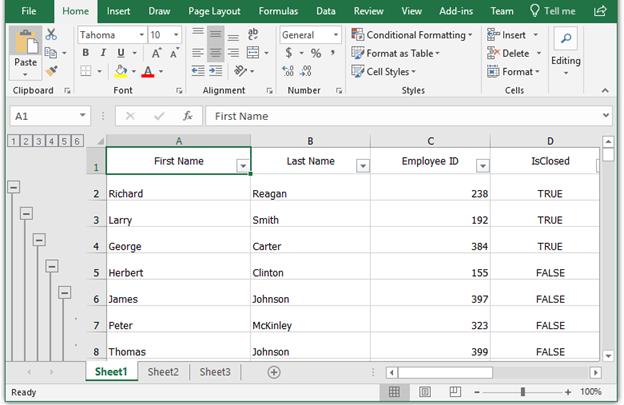Open the font name Tahoma dropdown

click(141, 35)
